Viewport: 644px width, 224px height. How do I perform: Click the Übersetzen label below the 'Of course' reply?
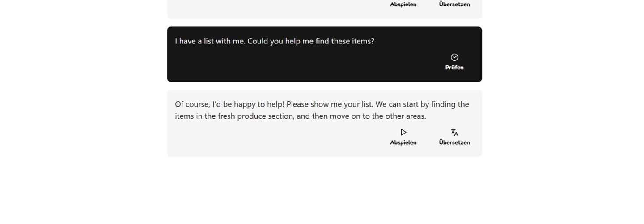pyautogui.click(x=454, y=142)
